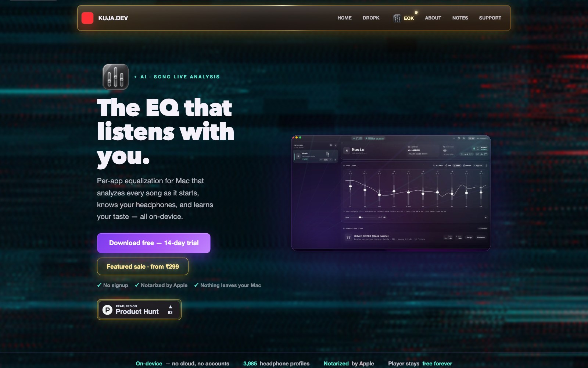This screenshot has height=368, width=588.
Task: Click Remove in the Correction Lane row
Action: click(481, 237)
